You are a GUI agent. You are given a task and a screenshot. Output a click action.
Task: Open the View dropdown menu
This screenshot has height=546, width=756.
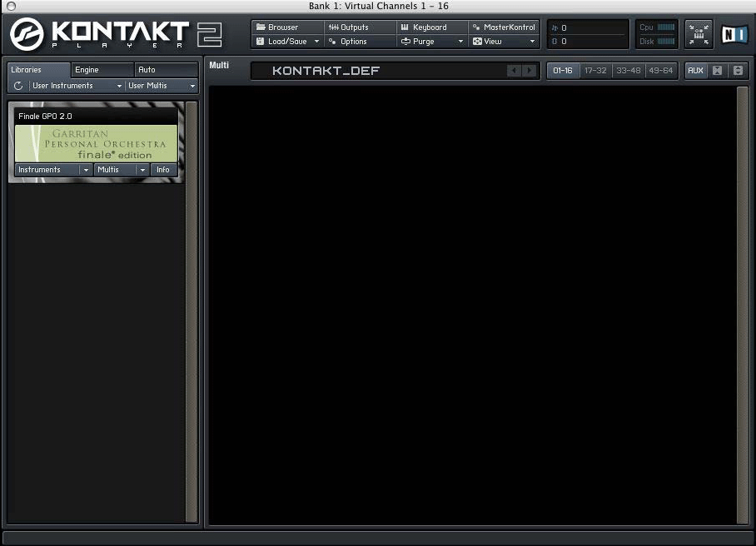point(504,42)
